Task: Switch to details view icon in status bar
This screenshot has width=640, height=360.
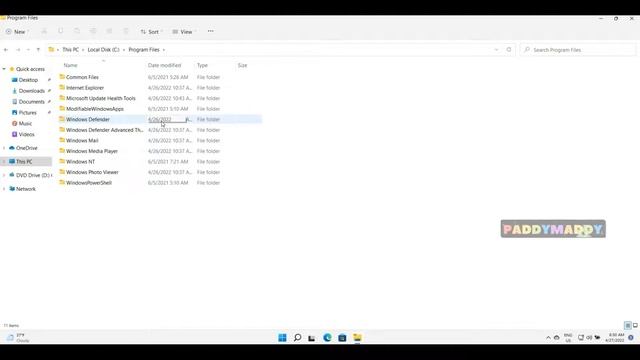Action: 628,325
